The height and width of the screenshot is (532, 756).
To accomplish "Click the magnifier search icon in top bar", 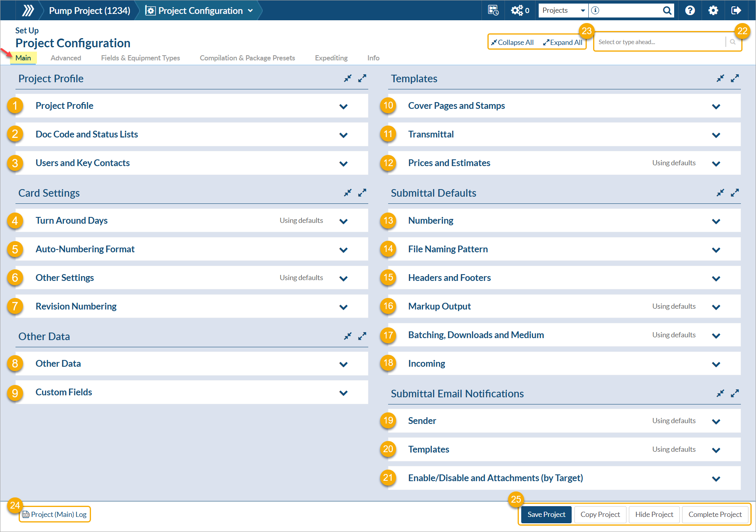I will (667, 10).
